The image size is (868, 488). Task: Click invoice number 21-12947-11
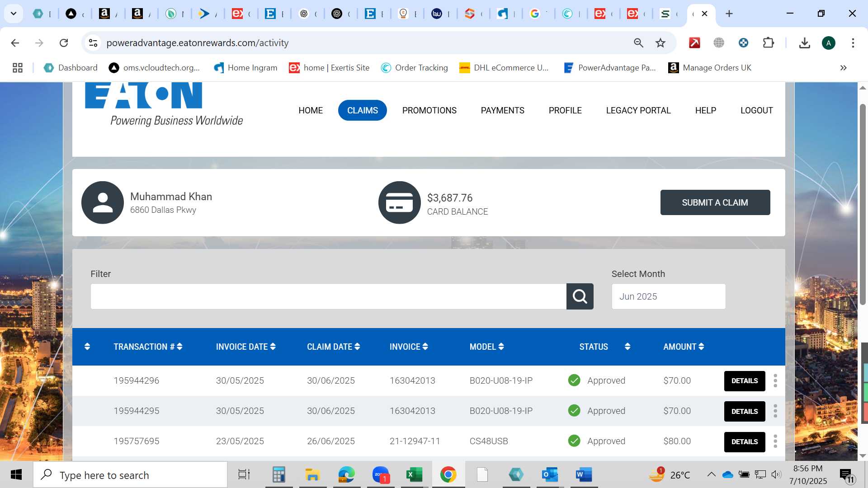point(415,441)
